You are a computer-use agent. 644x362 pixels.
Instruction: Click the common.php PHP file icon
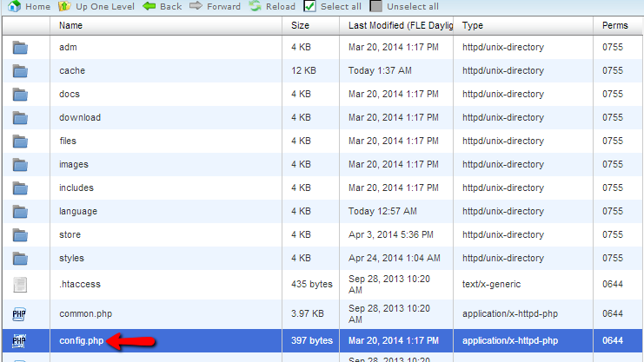tap(20, 314)
